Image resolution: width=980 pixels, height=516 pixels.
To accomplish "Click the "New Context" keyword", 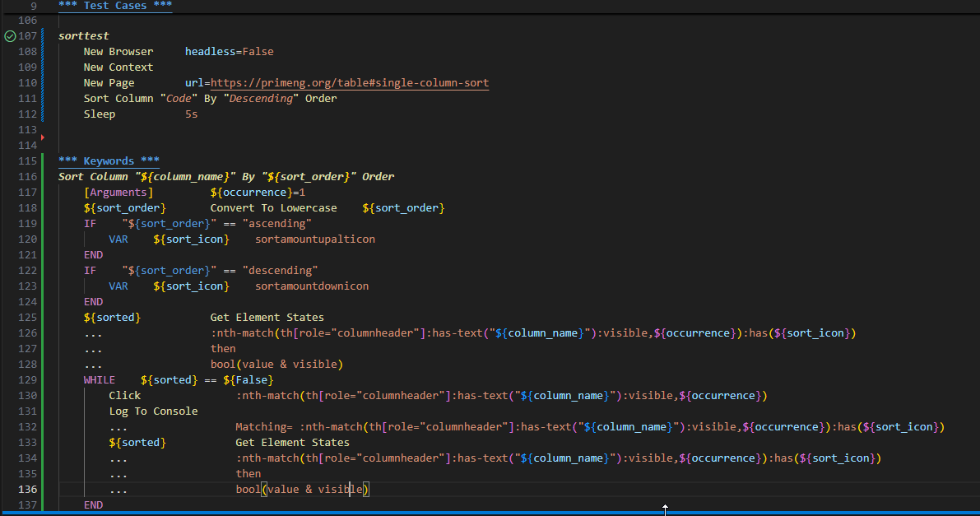I will coord(118,67).
